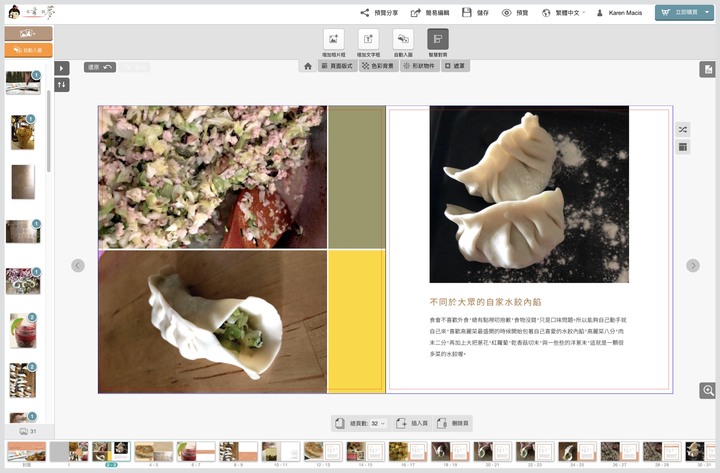Click the photo count 31 indicator
The width and height of the screenshot is (720, 473).
point(28,431)
